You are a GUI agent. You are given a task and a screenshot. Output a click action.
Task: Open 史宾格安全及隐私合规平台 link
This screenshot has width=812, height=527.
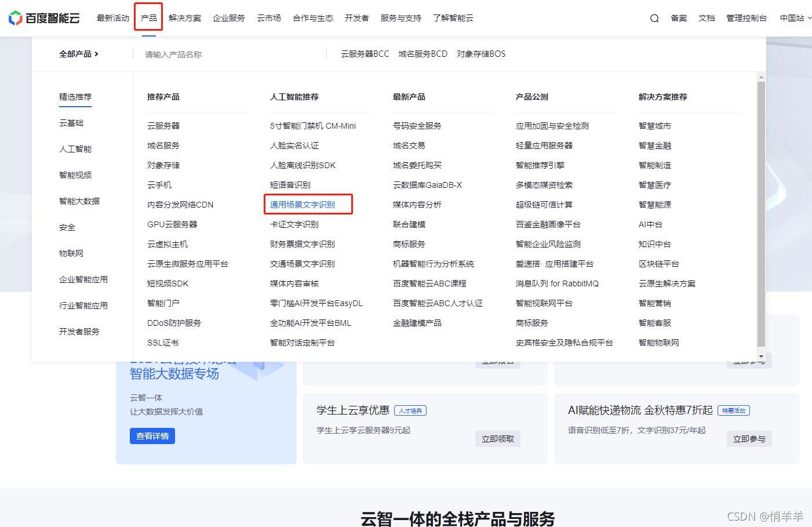565,343
